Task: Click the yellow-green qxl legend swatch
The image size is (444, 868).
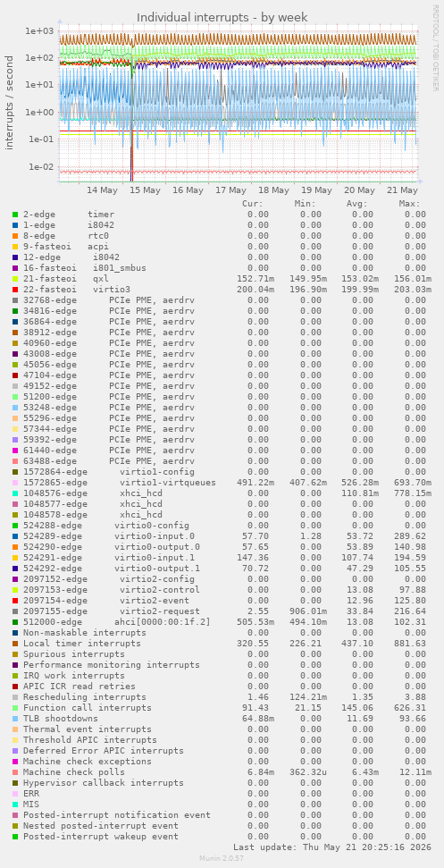Action: (x=15, y=279)
